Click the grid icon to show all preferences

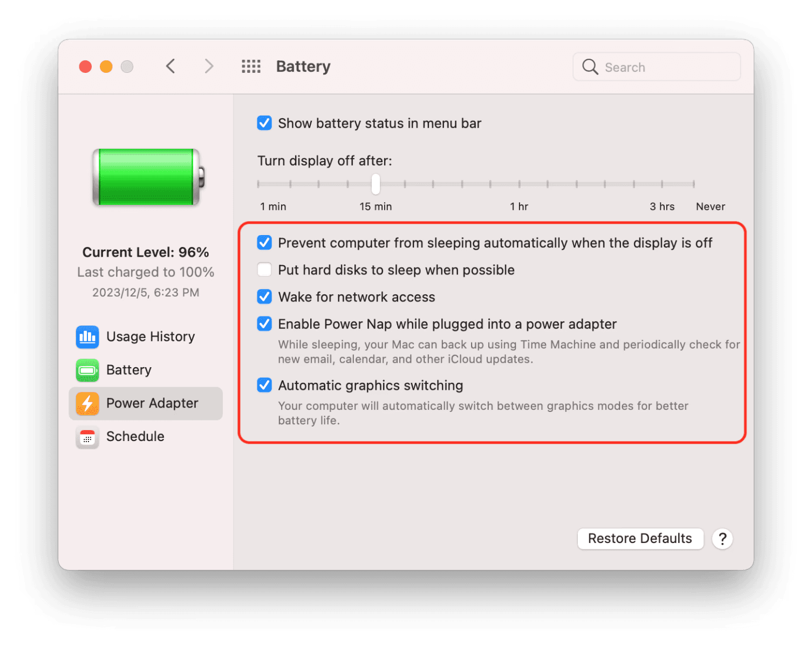(250, 66)
